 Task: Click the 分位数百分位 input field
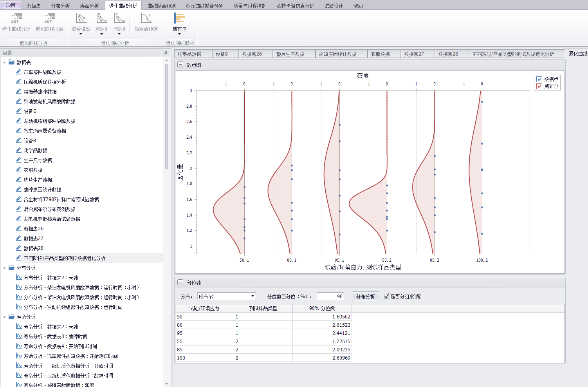pos(330,297)
